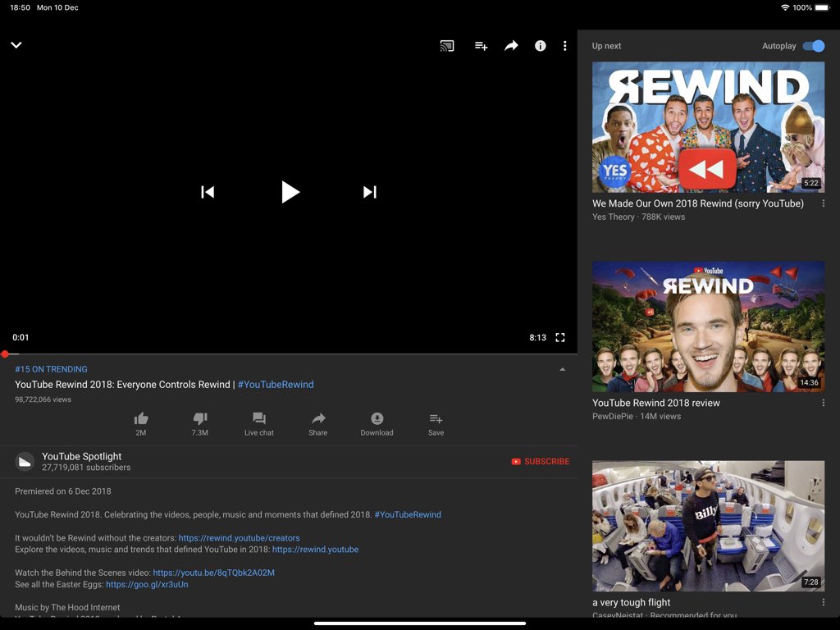Open the Behind the Scenes youtu.be link
Screen dimensions: 840x630
tap(214, 573)
